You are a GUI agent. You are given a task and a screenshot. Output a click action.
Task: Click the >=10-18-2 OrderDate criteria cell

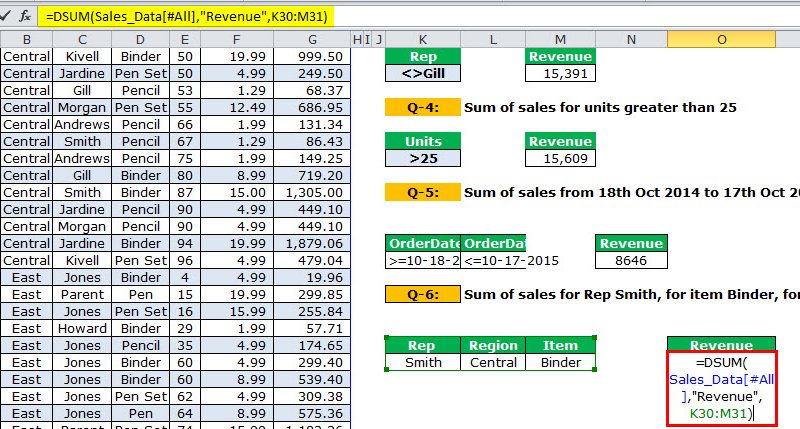click(423, 260)
